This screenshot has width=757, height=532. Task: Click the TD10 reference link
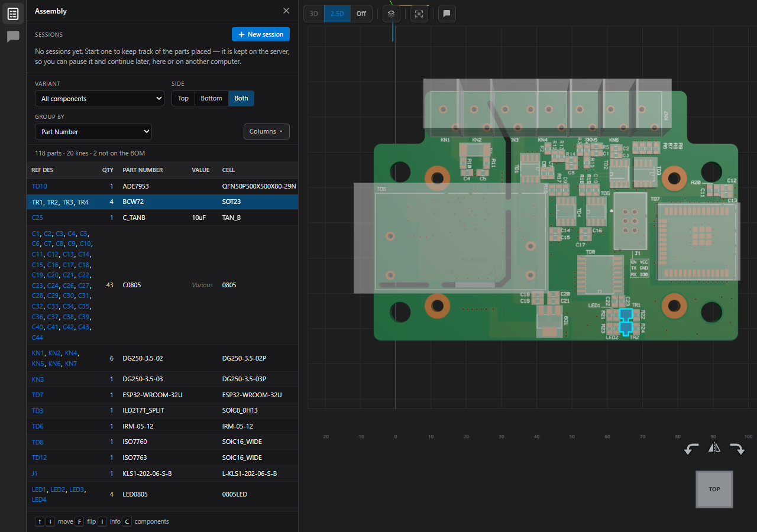39,186
